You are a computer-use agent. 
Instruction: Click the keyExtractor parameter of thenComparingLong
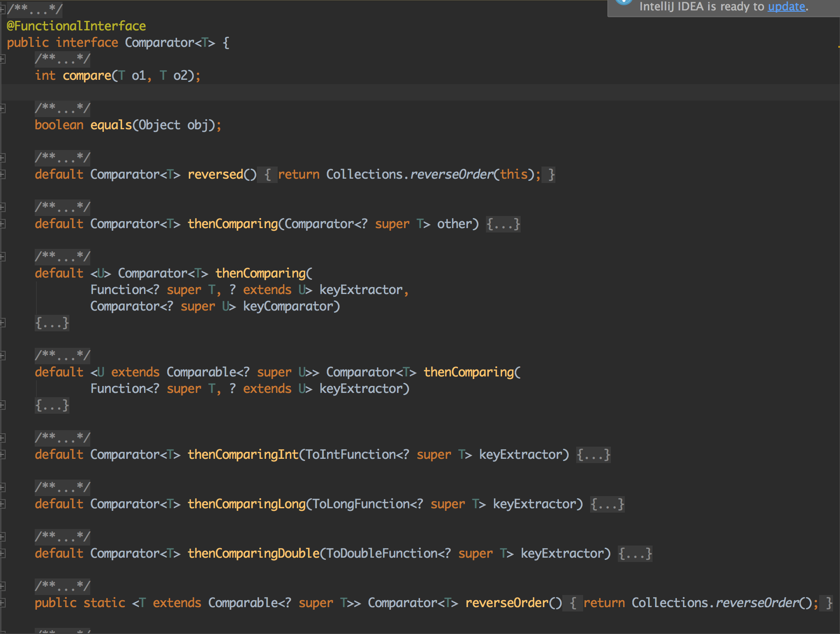[536, 503]
